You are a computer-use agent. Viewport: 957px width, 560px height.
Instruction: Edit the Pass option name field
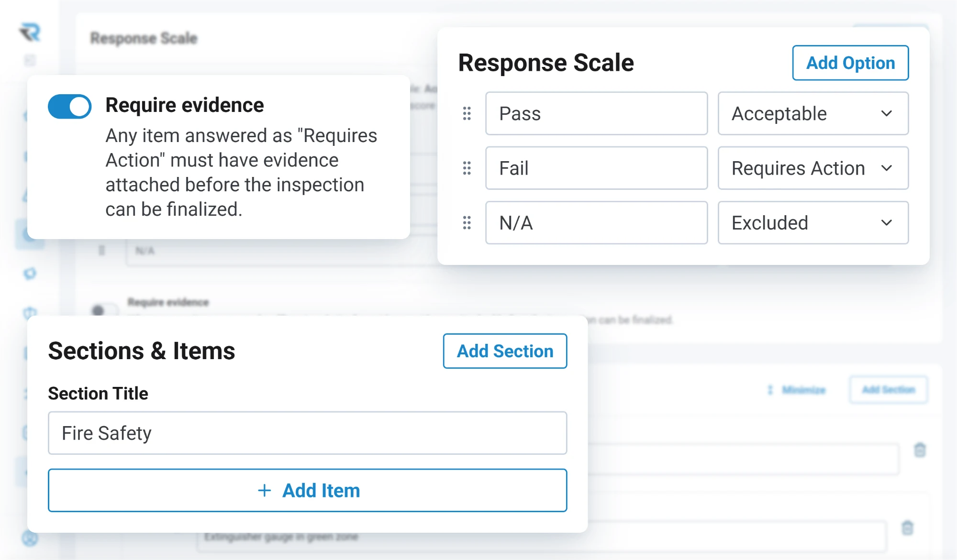(596, 113)
